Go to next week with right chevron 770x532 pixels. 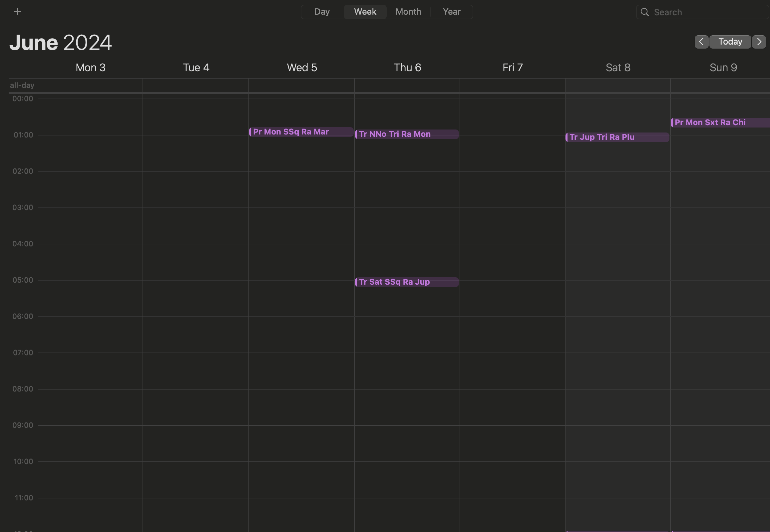pos(759,42)
